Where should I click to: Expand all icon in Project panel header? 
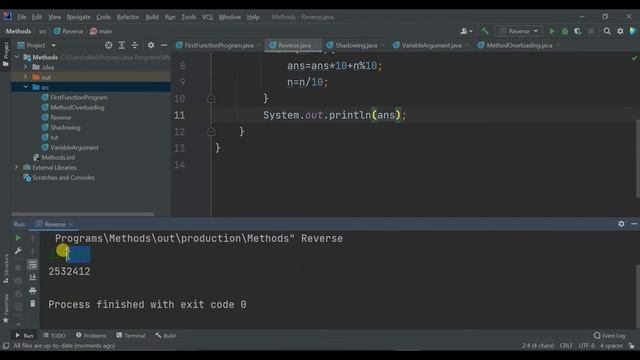(x=122, y=45)
